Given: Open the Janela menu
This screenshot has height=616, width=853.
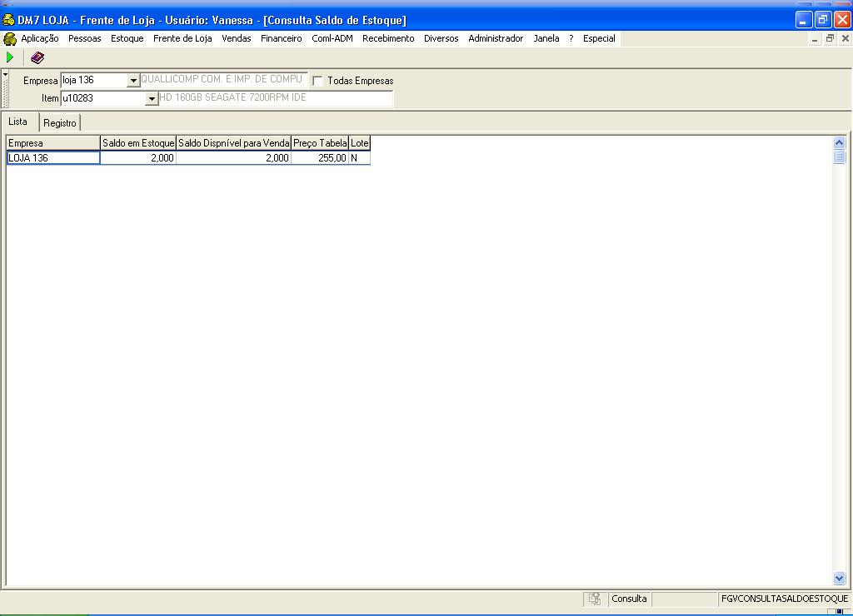Looking at the screenshot, I should 546,38.
